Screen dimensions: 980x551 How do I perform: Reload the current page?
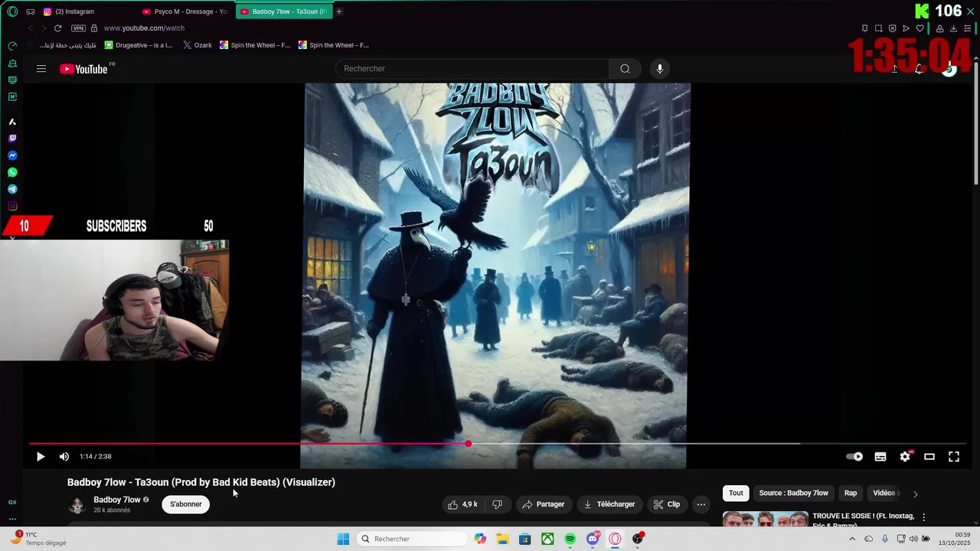pos(57,28)
